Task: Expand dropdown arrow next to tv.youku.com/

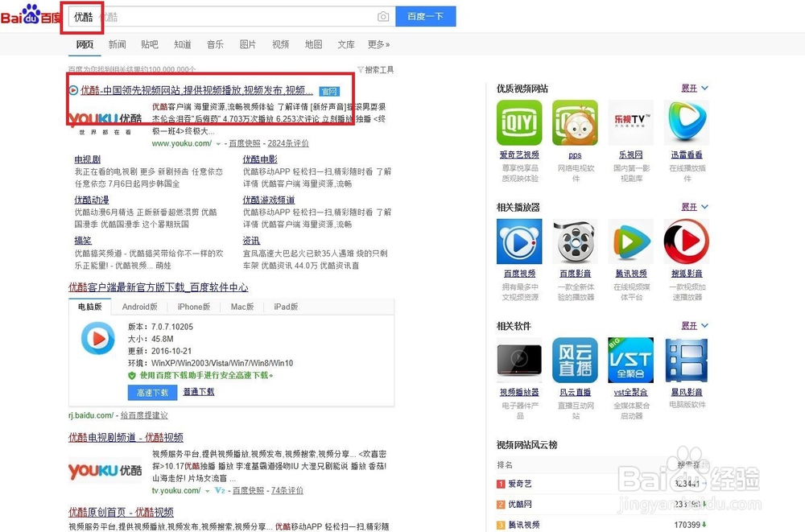Action: pyautogui.click(x=208, y=491)
